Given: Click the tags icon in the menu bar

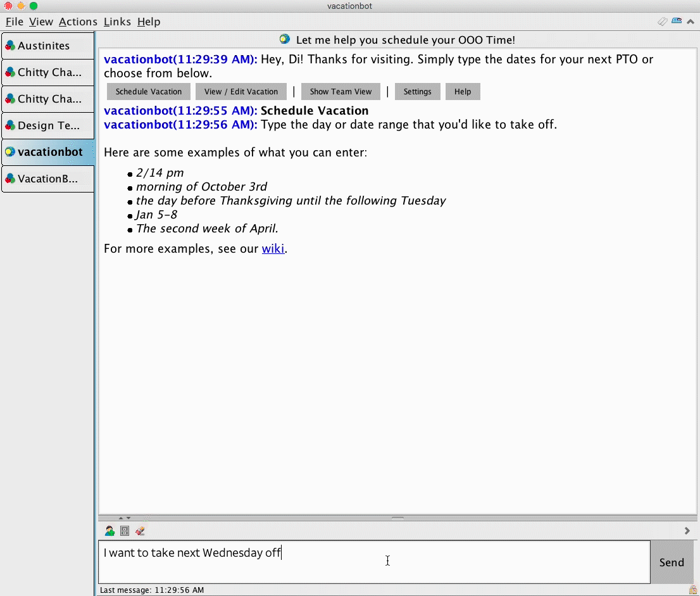Looking at the screenshot, I should (x=663, y=22).
